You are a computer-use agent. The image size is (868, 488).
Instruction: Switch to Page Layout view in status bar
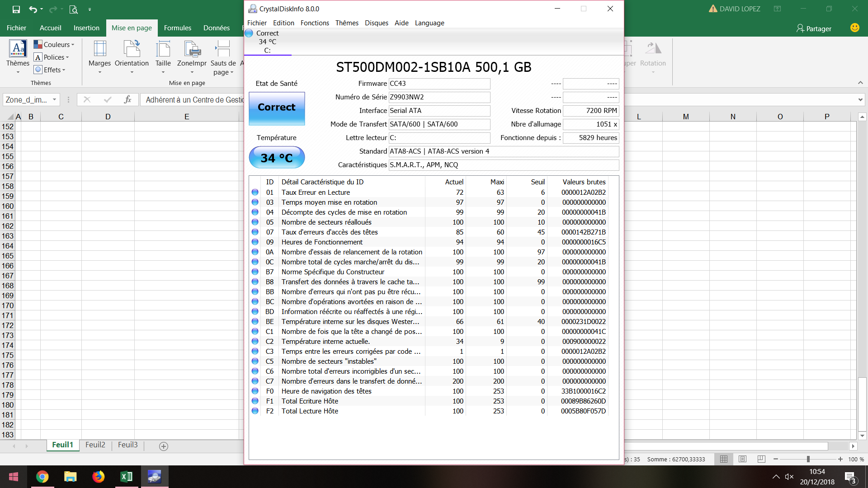click(x=742, y=459)
